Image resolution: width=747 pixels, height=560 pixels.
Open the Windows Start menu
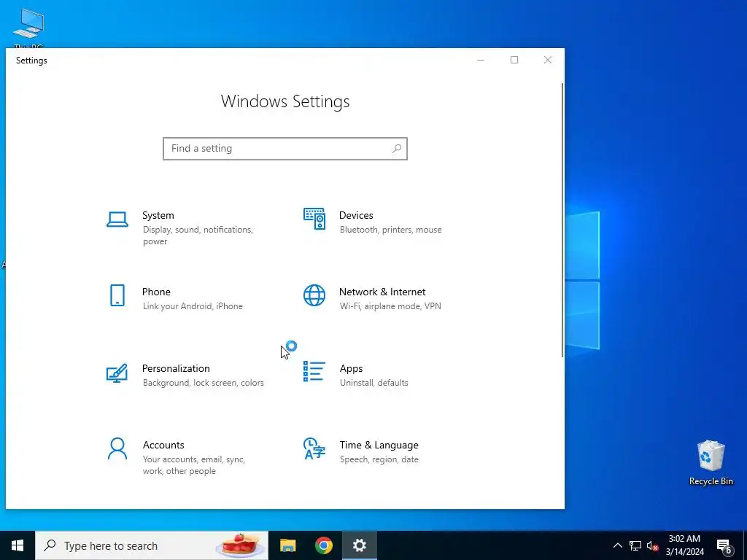point(18,545)
